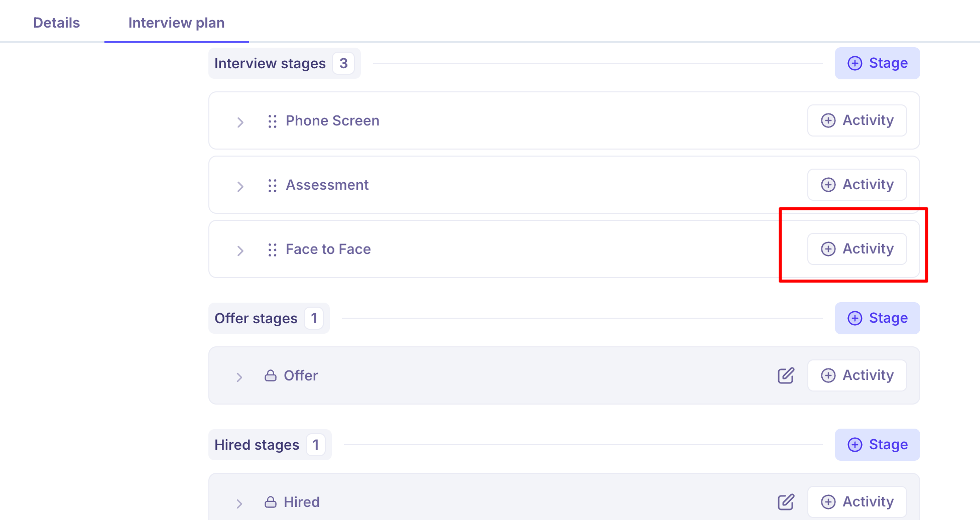Expand the Assessment stage chevron
Viewport: 980px width, 520px height.
pyautogui.click(x=240, y=186)
